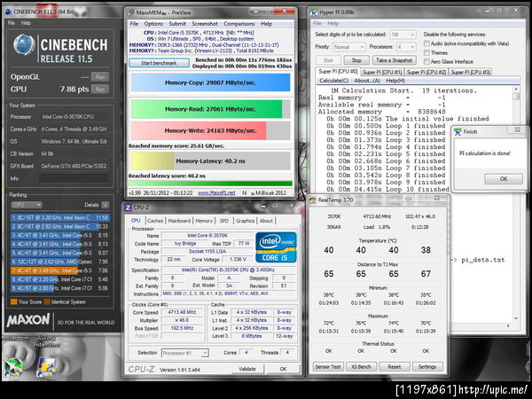Open MaxxMEM Comparisons menu
Viewport: 532px width, 399px height.
click(239, 24)
